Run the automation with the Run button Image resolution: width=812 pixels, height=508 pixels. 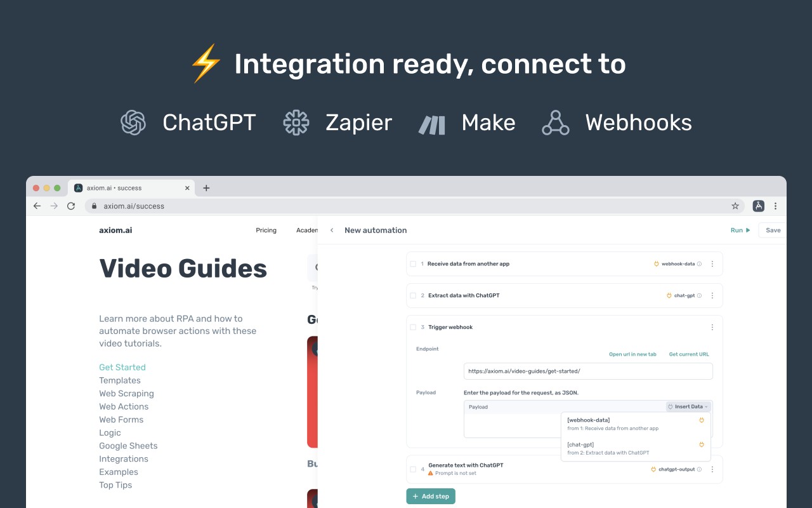click(x=740, y=230)
